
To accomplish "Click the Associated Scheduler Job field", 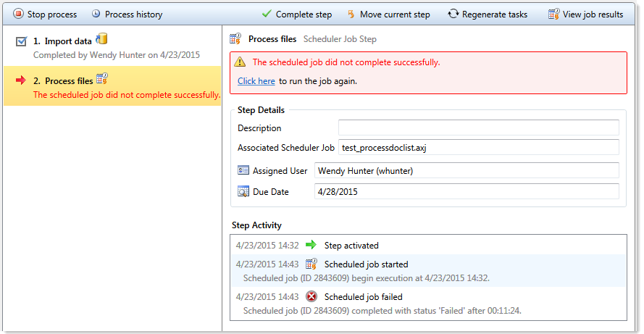I will click(x=478, y=148).
